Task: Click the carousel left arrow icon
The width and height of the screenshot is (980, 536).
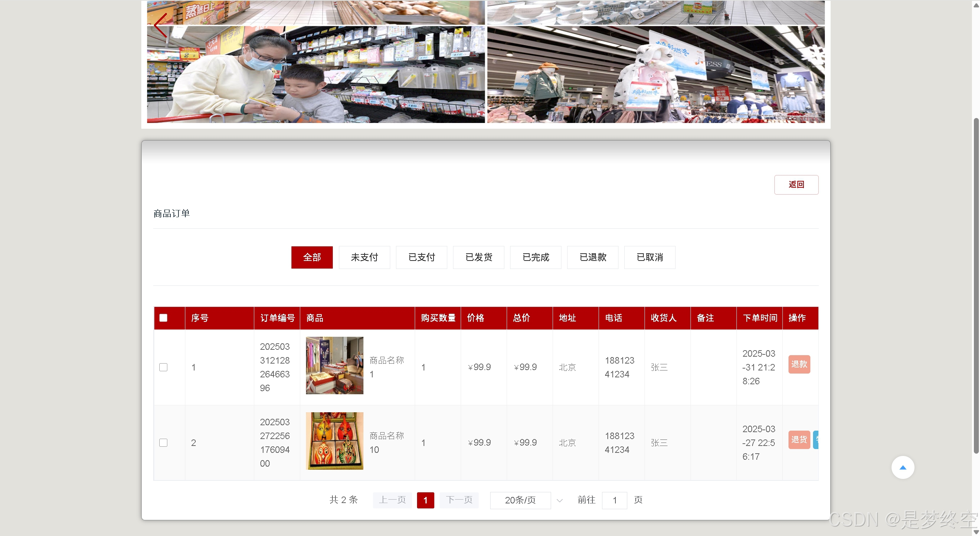Action: coord(160,25)
